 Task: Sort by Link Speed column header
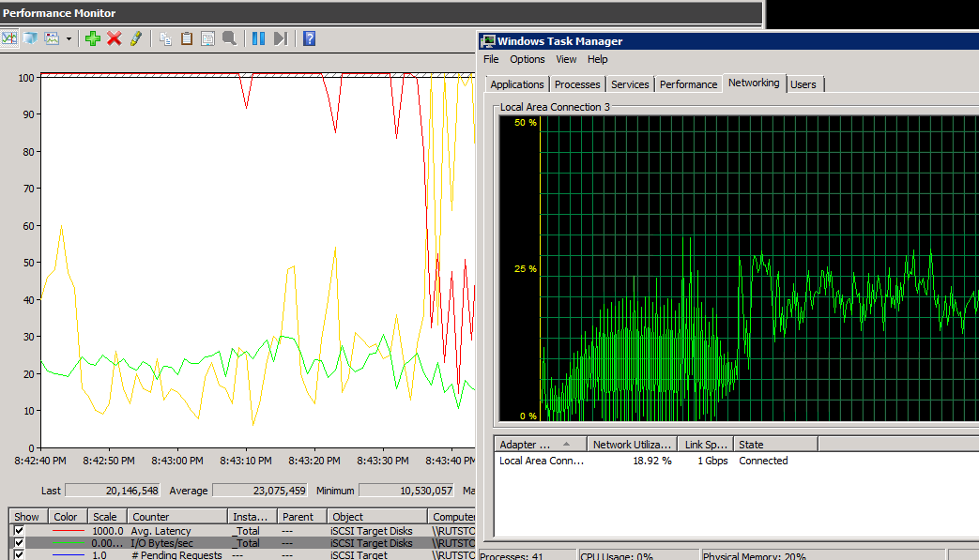click(706, 445)
